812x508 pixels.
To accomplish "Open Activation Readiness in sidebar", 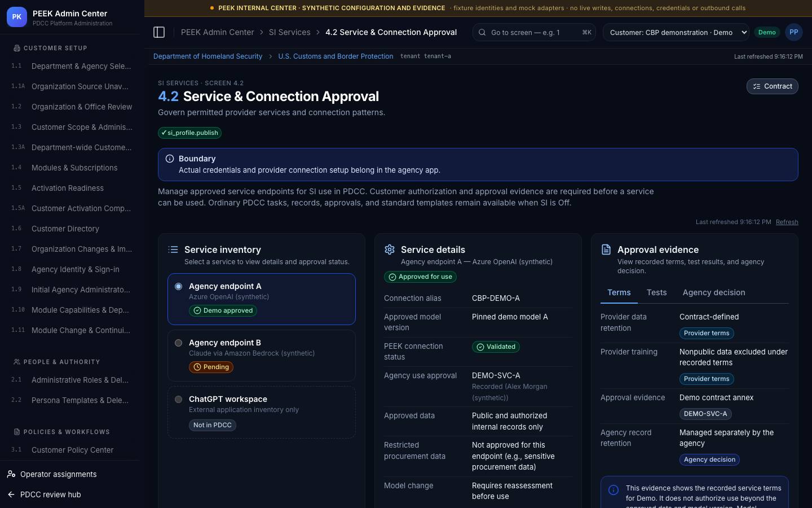I will [x=70, y=188].
